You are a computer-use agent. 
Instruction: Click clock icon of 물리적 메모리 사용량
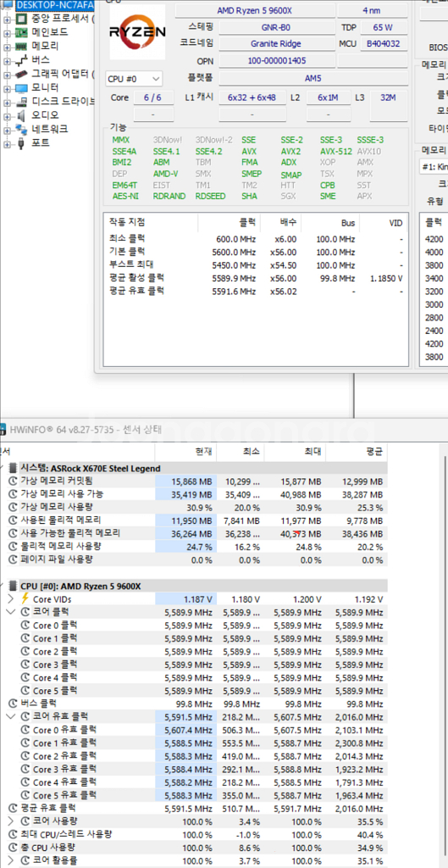[13, 547]
